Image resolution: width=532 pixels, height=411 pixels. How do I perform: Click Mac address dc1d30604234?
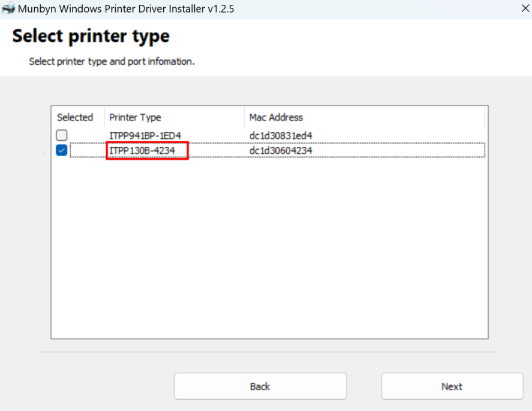(x=281, y=151)
